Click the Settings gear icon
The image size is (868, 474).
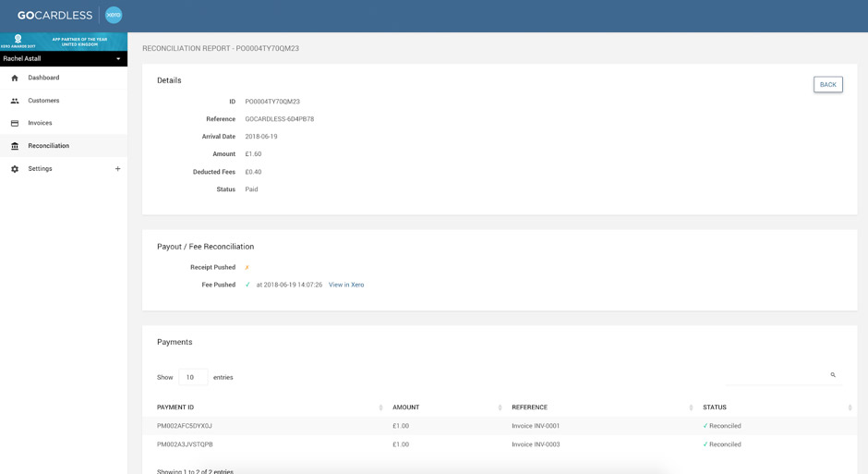[x=15, y=169]
